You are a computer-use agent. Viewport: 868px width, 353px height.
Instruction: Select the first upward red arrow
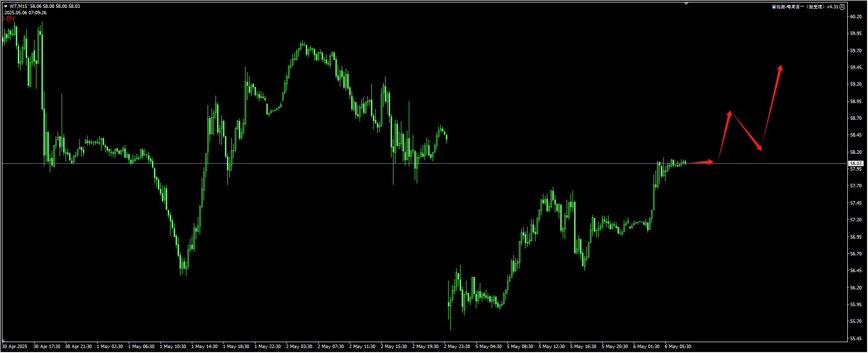(724, 137)
